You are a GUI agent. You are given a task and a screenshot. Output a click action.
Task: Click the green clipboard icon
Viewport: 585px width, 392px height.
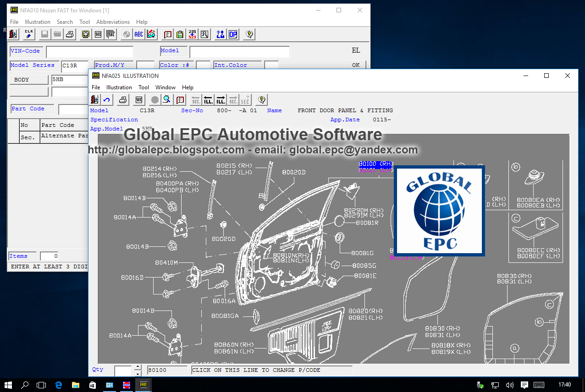(x=180, y=34)
